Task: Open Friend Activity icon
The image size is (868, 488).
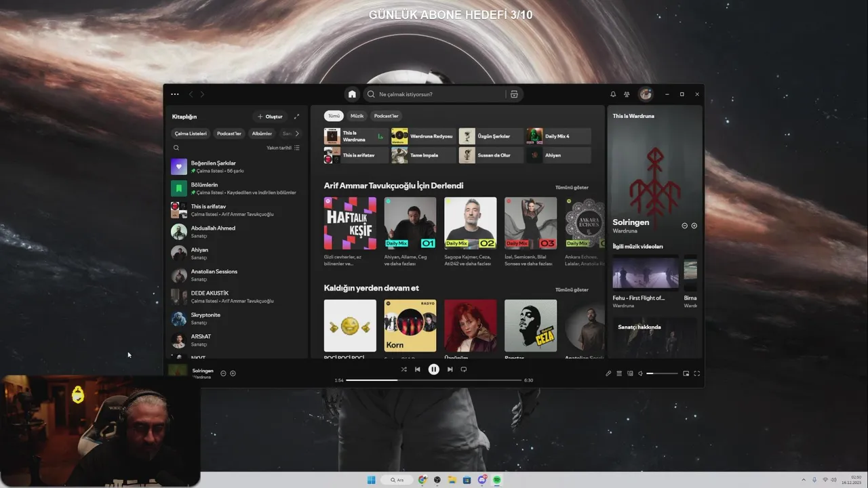Action: (627, 94)
